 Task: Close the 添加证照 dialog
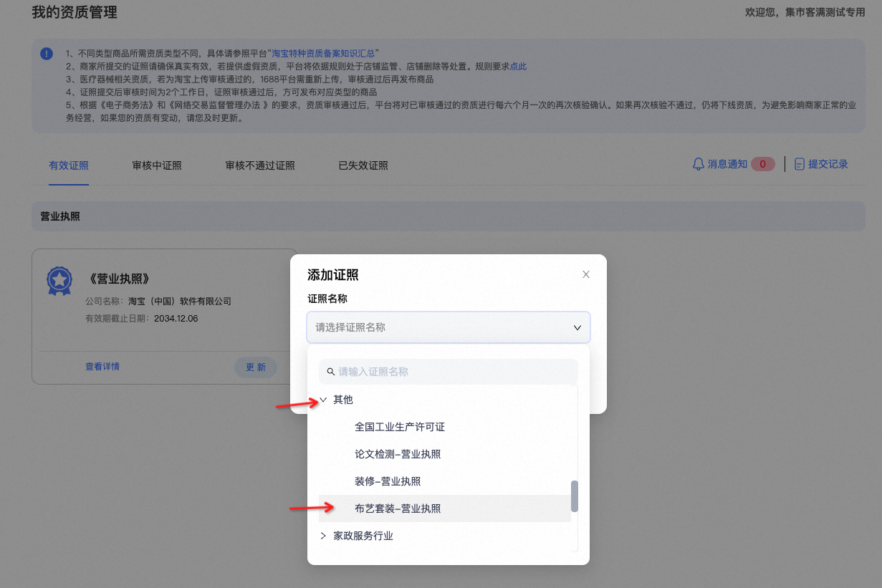coord(586,274)
